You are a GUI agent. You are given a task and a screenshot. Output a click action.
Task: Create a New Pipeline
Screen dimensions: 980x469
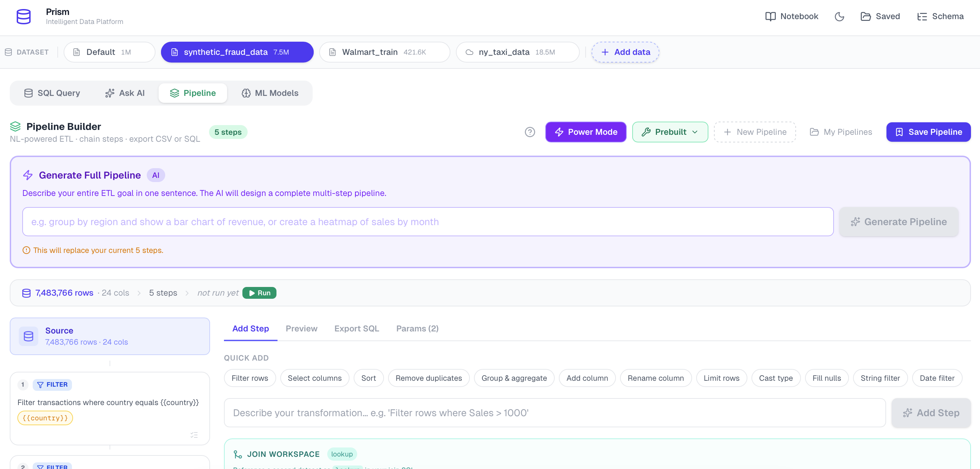[x=755, y=132]
